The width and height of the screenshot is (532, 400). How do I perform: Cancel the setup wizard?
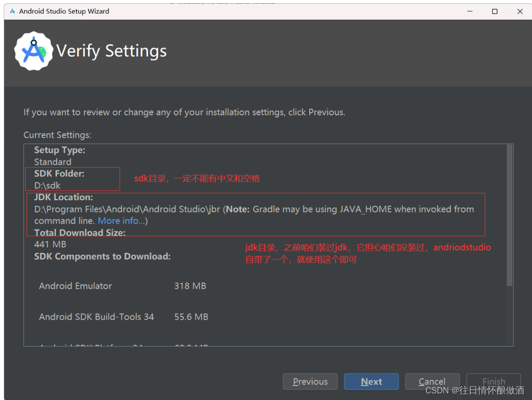[x=432, y=382]
